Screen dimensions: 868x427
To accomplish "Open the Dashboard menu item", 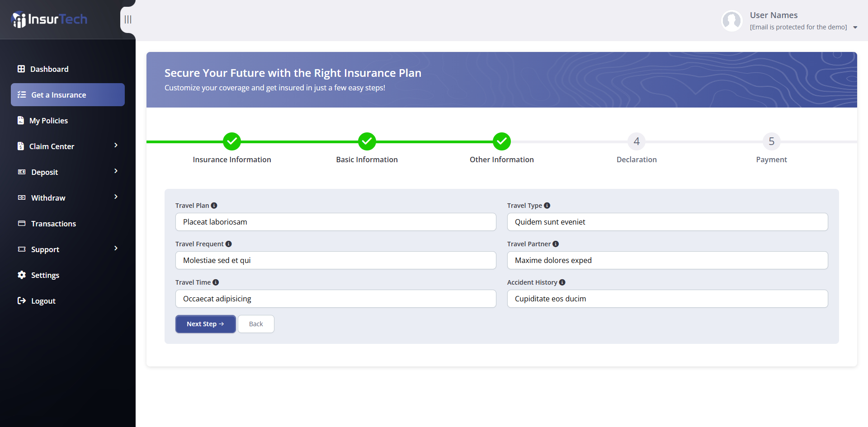I will [49, 69].
